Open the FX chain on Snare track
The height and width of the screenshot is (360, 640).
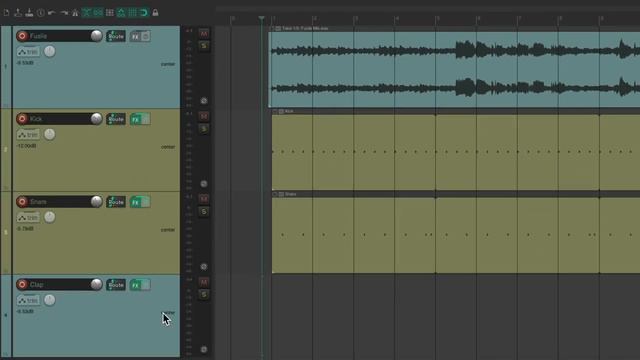click(136, 202)
